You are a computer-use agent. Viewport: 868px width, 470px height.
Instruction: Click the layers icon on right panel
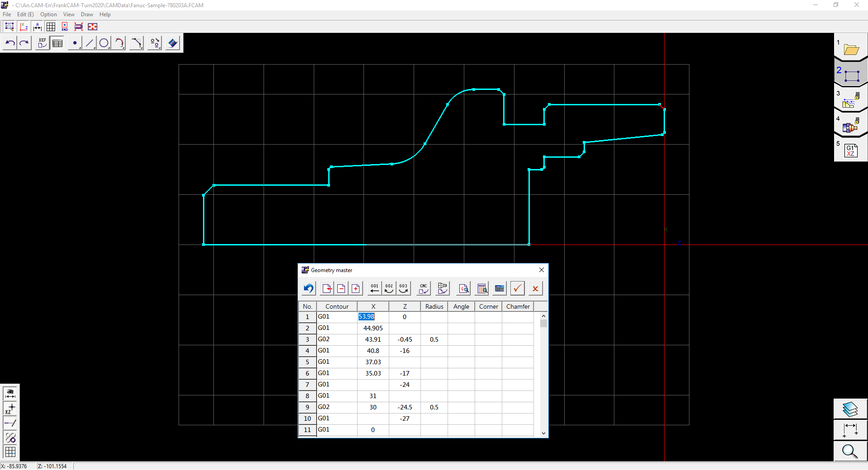(850, 409)
